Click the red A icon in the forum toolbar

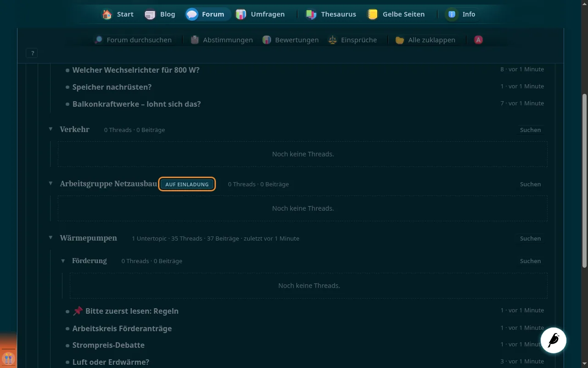click(478, 40)
